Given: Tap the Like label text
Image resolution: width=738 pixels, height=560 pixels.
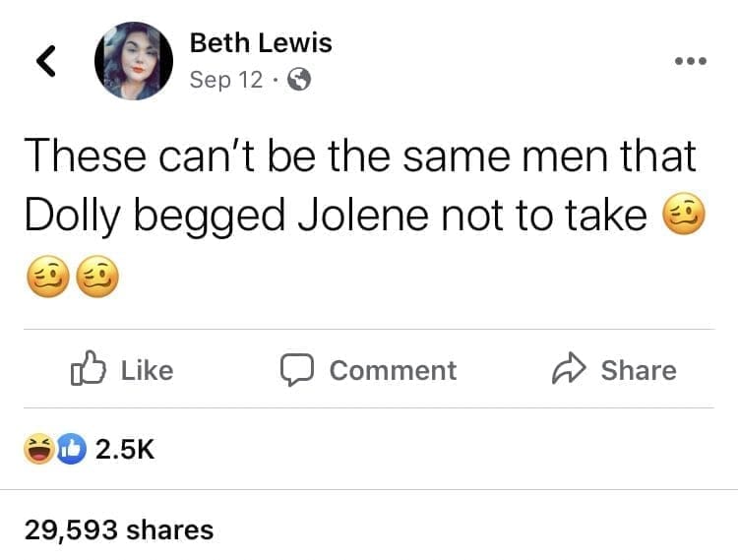Looking at the screenshot, I should [x=147, y=370].
